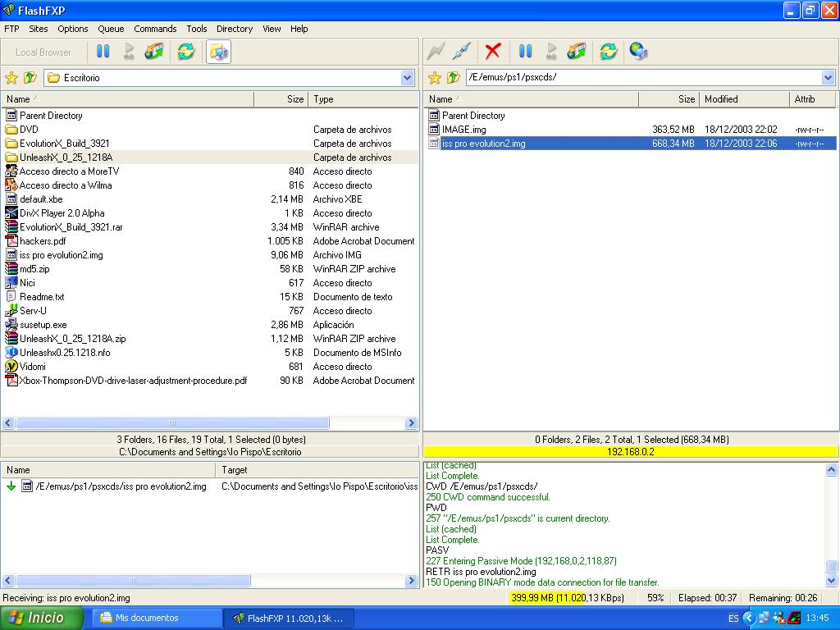This screenshot has height=630, width=840.
Task: Select the DVD folder
Action: pyautogui.click(x=29, y=129)
